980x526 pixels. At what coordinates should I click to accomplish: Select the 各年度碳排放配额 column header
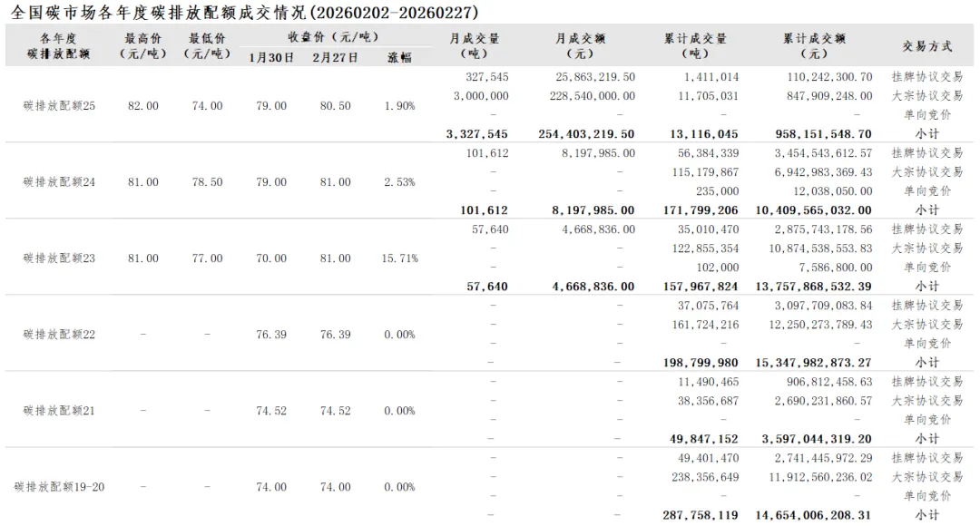[58, 46]
